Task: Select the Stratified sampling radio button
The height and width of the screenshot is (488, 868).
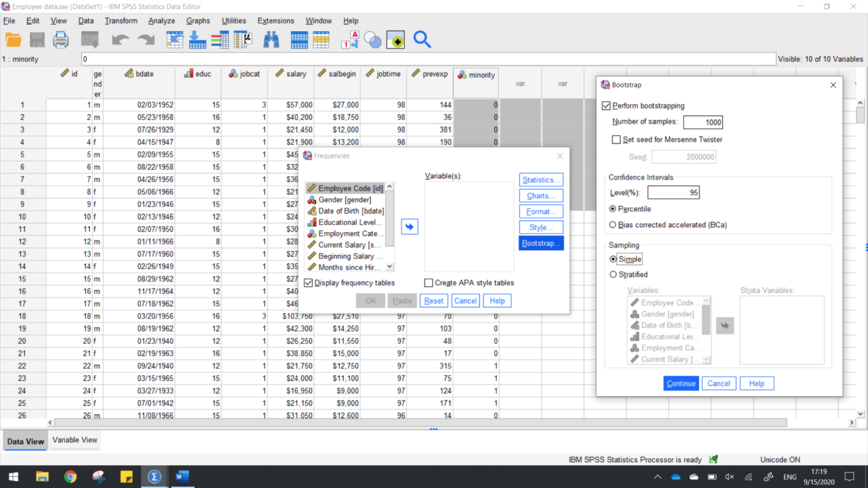Action: click(x=613, y=274)
